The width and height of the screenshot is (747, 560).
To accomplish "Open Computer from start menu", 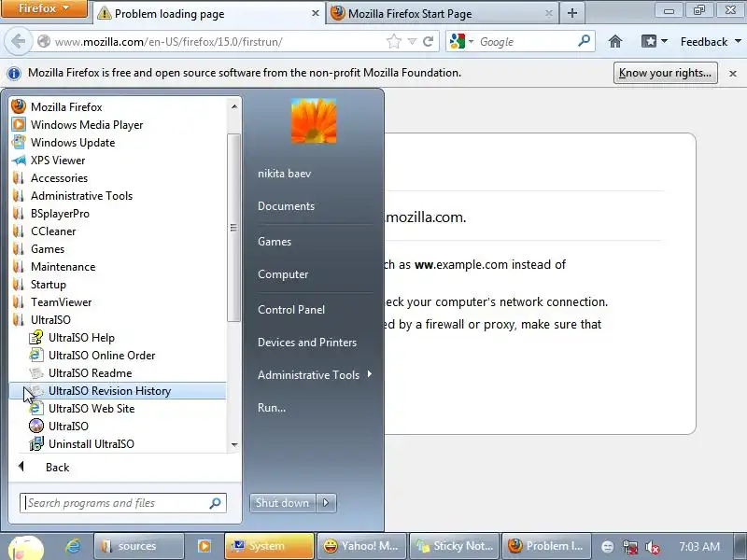I will tap(283, 274).
